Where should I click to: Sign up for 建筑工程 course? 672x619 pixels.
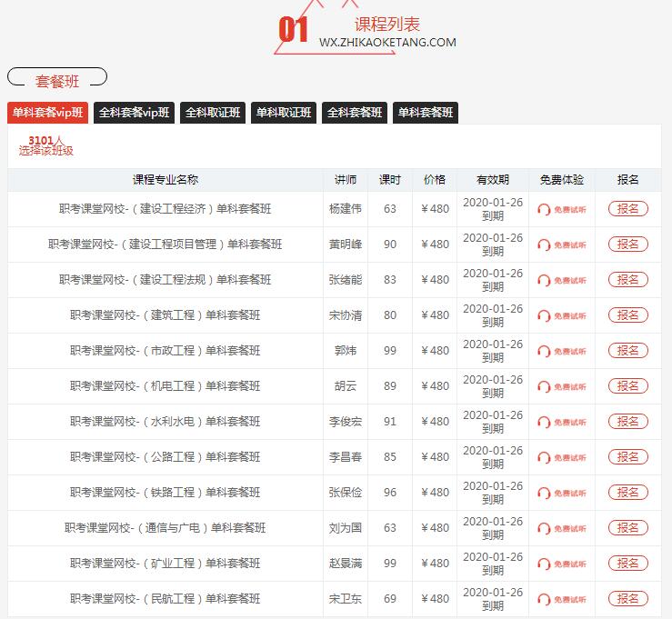[x=627, y=315]
